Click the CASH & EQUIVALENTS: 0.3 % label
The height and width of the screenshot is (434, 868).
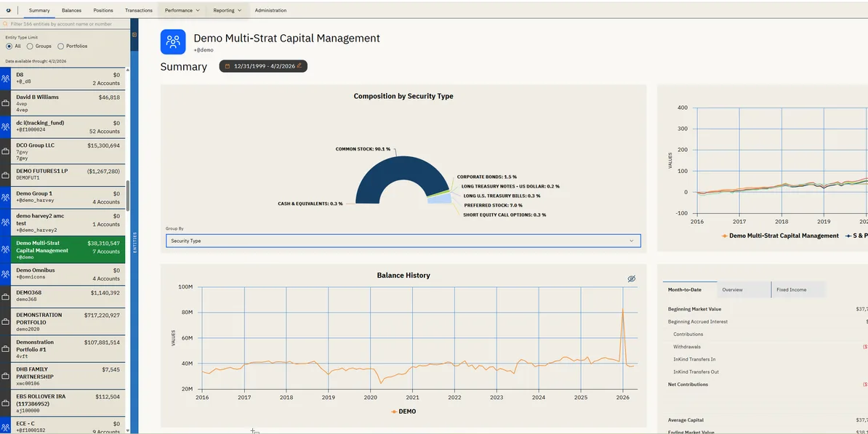(310, 204)
